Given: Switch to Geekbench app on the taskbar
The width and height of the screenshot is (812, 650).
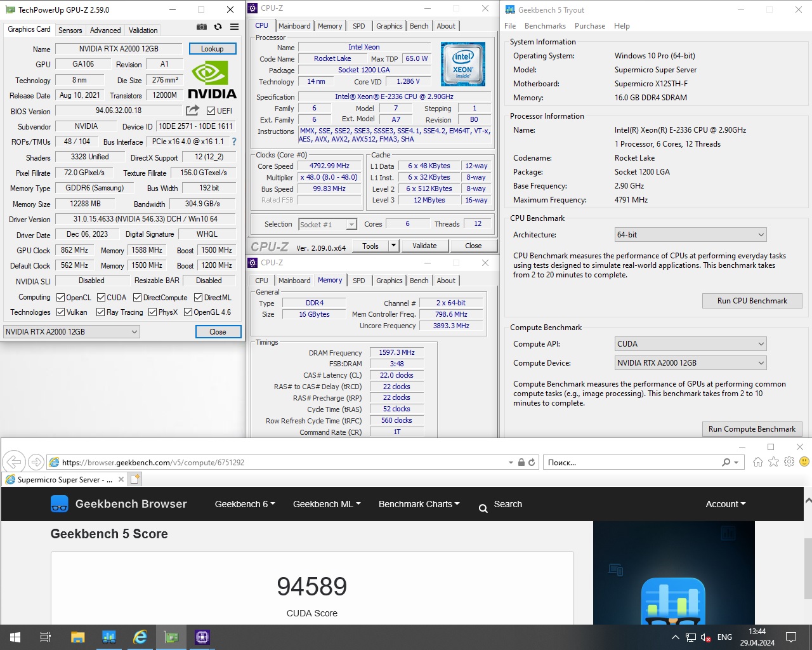Looking at the screenshot, I should (x=108, y=637).
